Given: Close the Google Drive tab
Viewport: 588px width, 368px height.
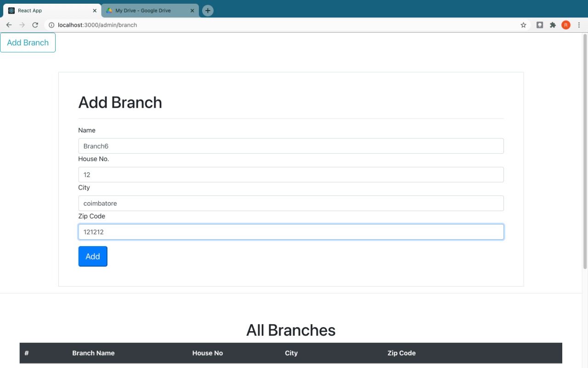Looking at the screenshot, I should (192, 11).
